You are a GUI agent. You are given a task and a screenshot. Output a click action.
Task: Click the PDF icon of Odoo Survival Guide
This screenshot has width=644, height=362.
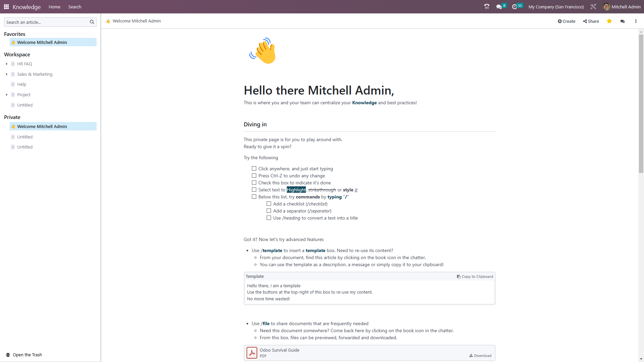[x=252, y=353]
